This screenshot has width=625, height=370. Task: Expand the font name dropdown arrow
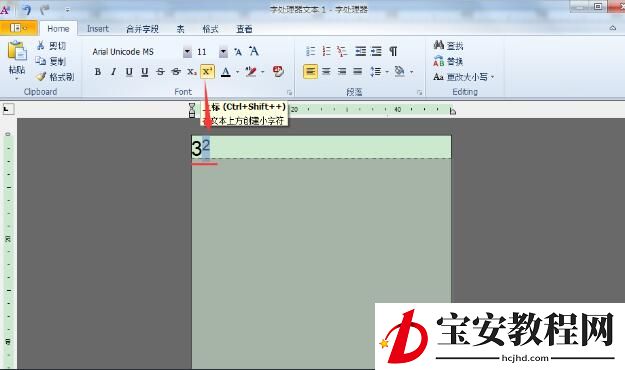coord(187,52)
